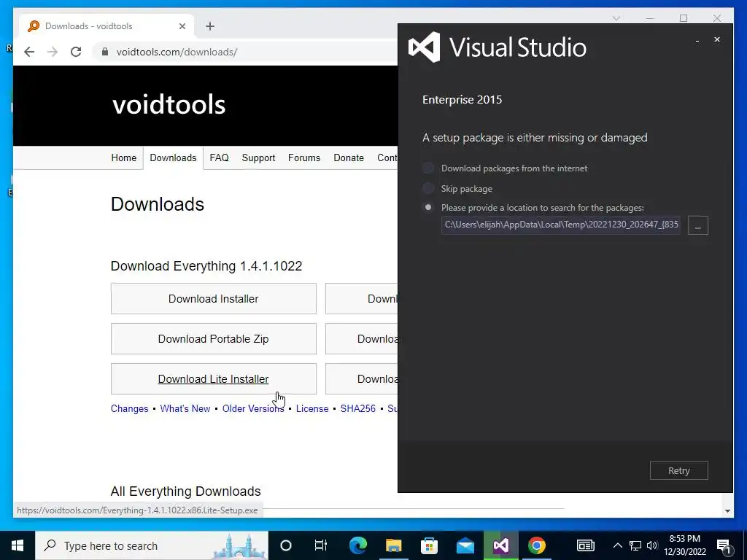Open Task View from taskbar
The image size is (747, 560).
pos(321,545)
